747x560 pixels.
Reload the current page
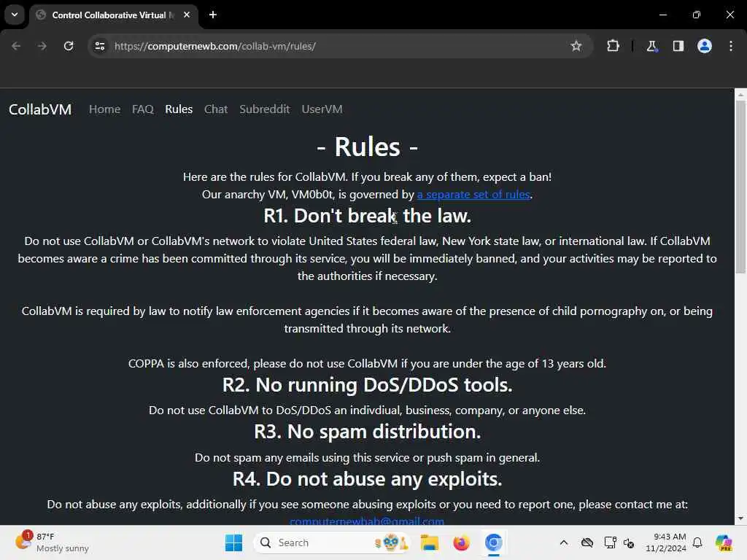point(69,46)
